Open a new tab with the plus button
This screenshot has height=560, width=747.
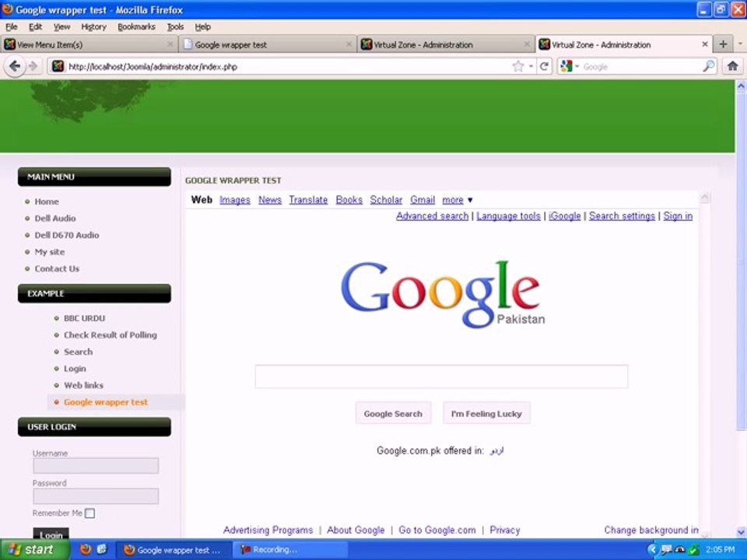click(723, 44)
